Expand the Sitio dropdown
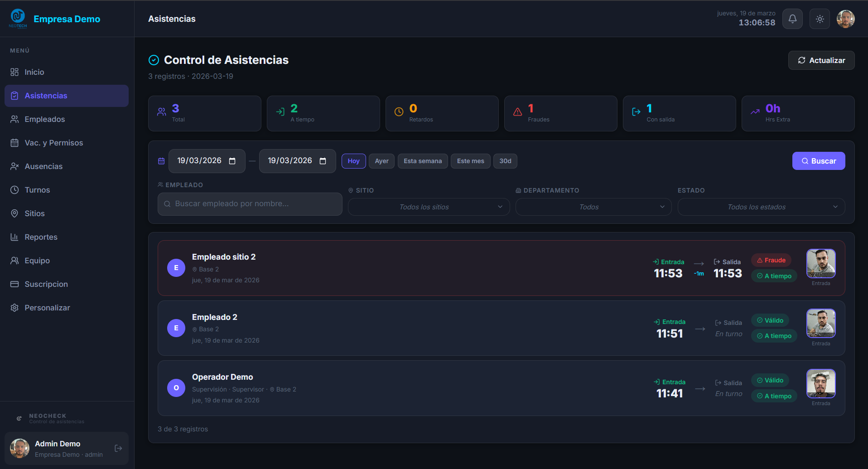This screenshot has width=868, height=469. [429, 207]
